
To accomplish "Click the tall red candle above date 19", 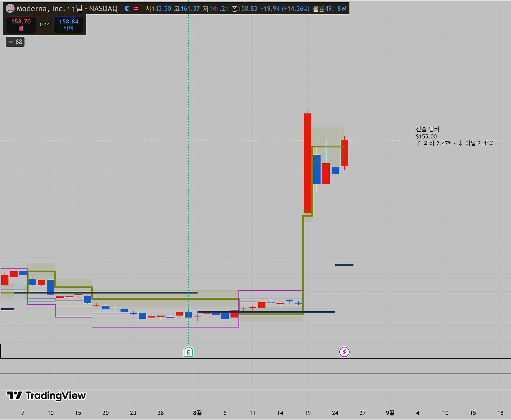I will tap(308, 163).
